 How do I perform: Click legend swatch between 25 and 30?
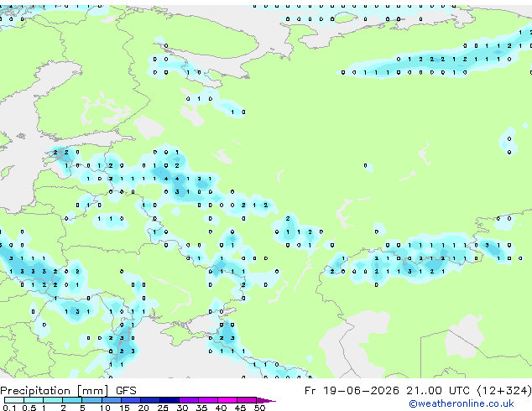[170, 400]
